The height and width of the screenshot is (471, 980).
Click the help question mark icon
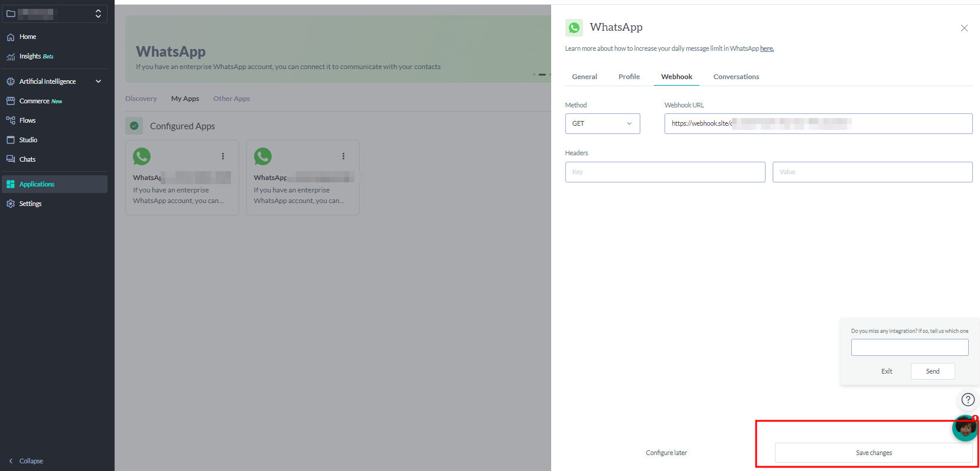pos(968,400)
